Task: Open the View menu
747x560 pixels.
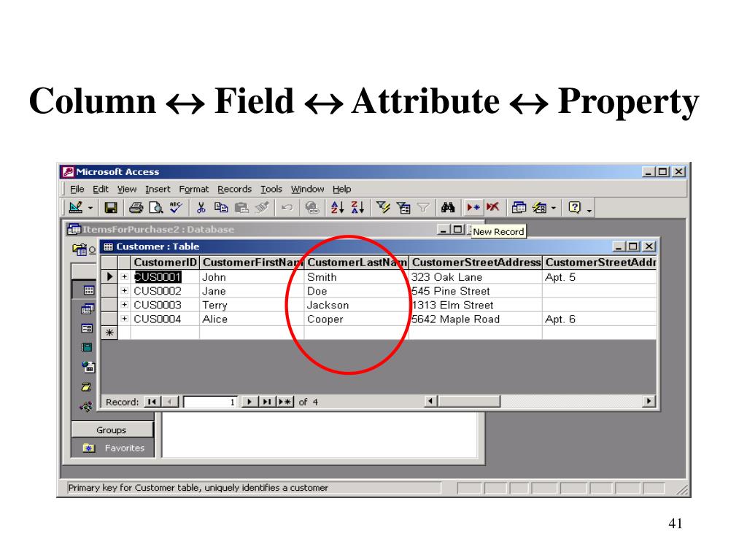Action: 127,189
